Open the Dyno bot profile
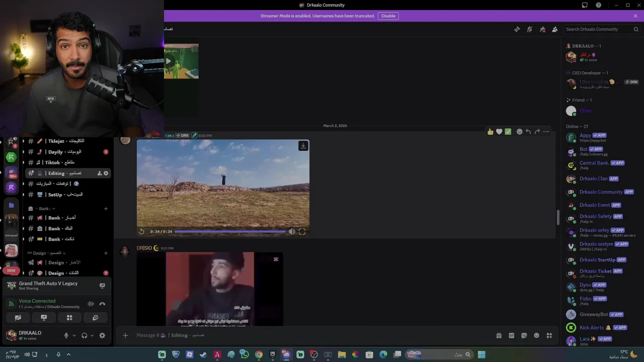The height and width of the screenshot is (362, 644). (x=602, y=287)
